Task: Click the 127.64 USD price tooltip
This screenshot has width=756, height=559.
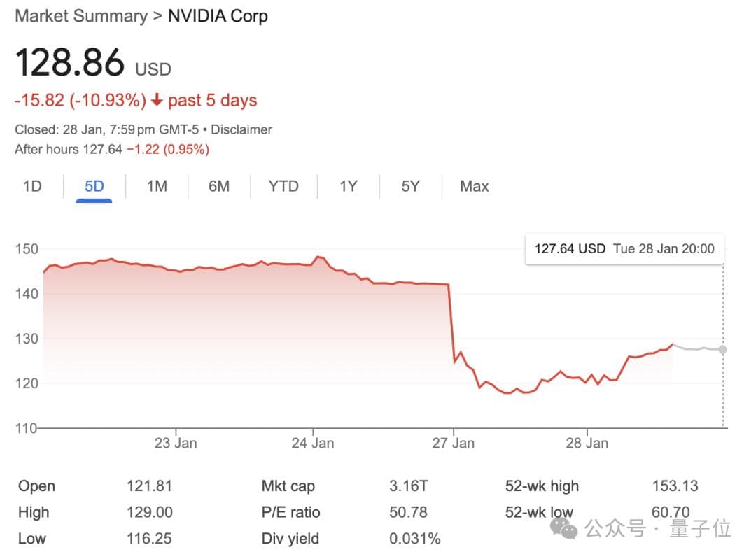Action: point(624,248)
